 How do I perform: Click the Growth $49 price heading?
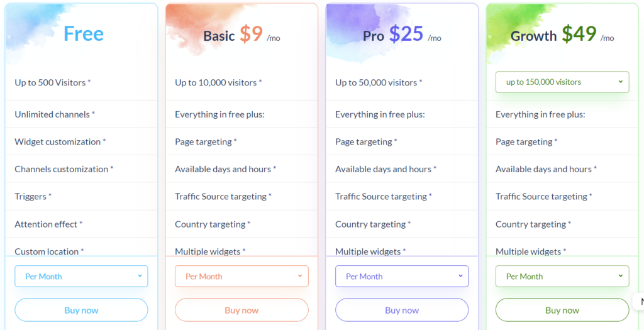coord(562,35)
